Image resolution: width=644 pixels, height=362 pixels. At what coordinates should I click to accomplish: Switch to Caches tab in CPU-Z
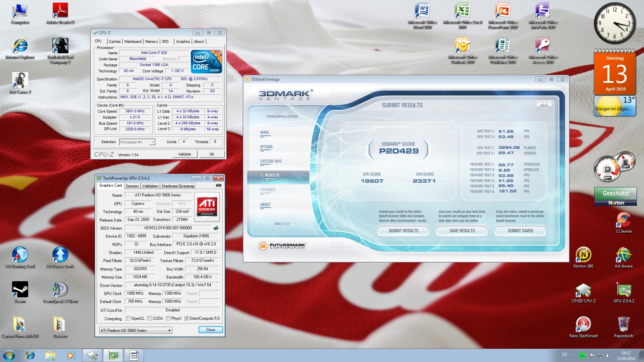coord(114,42)
